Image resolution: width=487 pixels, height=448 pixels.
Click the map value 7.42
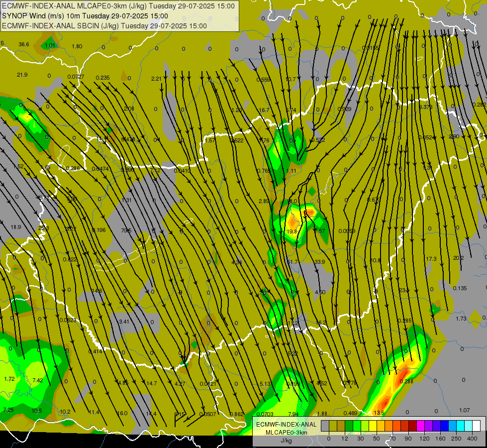tap(38, 380)
